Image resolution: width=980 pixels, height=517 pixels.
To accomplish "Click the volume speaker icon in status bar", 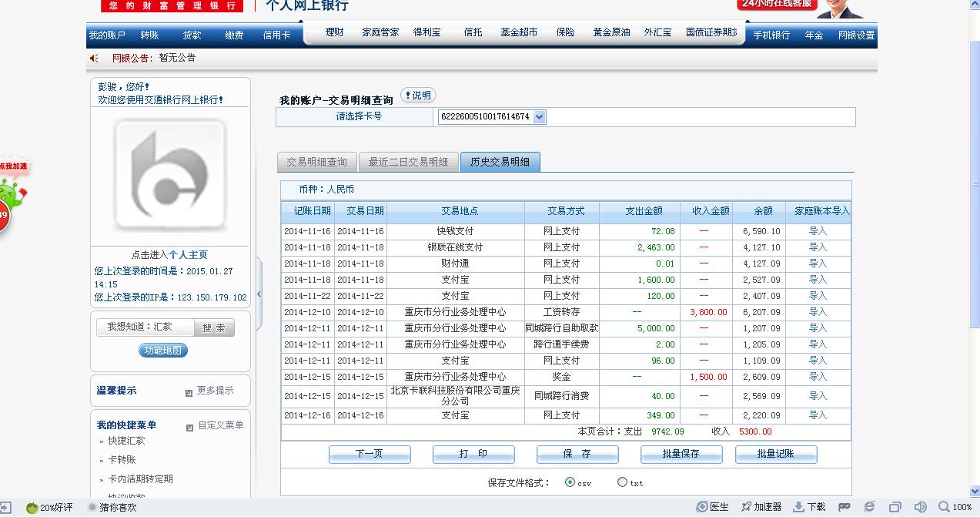I will (x=920, y=507).
